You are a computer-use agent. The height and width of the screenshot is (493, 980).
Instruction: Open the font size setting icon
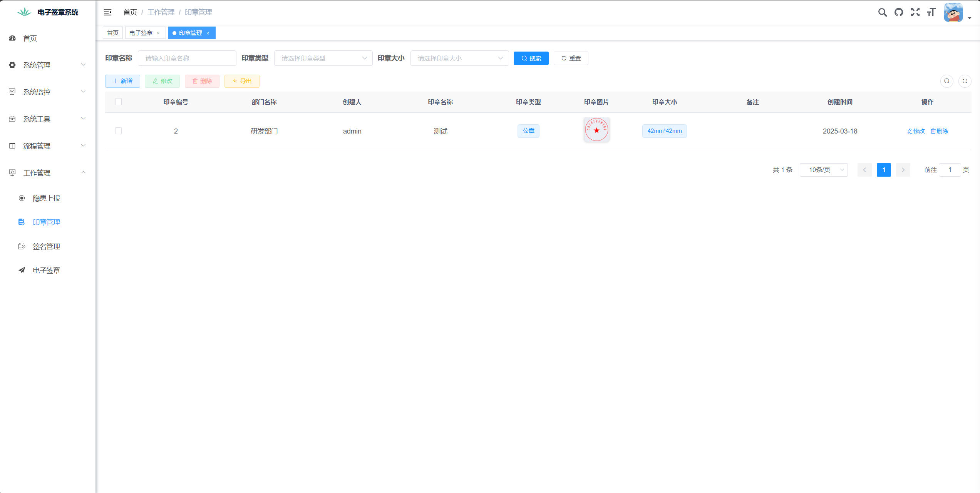(x=931, y=12)
